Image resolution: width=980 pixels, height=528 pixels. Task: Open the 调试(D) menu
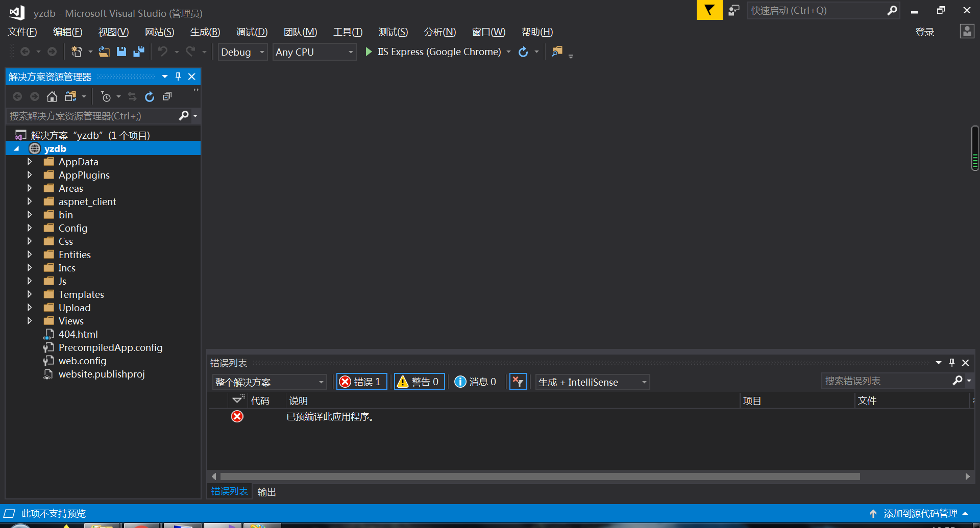(252, 32)
